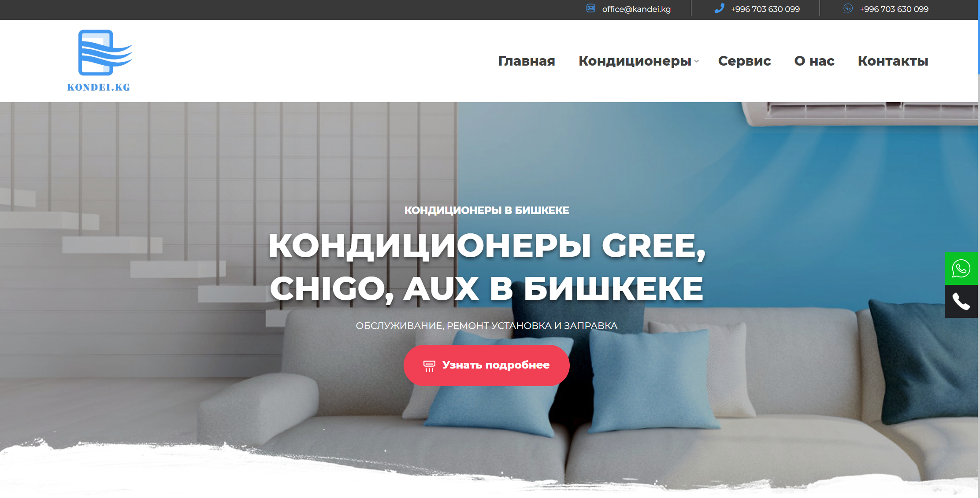This screenshot has width=980, height=498.
Task: Click the КОНДИЦИОНЕРЫ GREE, CHIGO, AUX headline
Action: click(x=486, y=266)
